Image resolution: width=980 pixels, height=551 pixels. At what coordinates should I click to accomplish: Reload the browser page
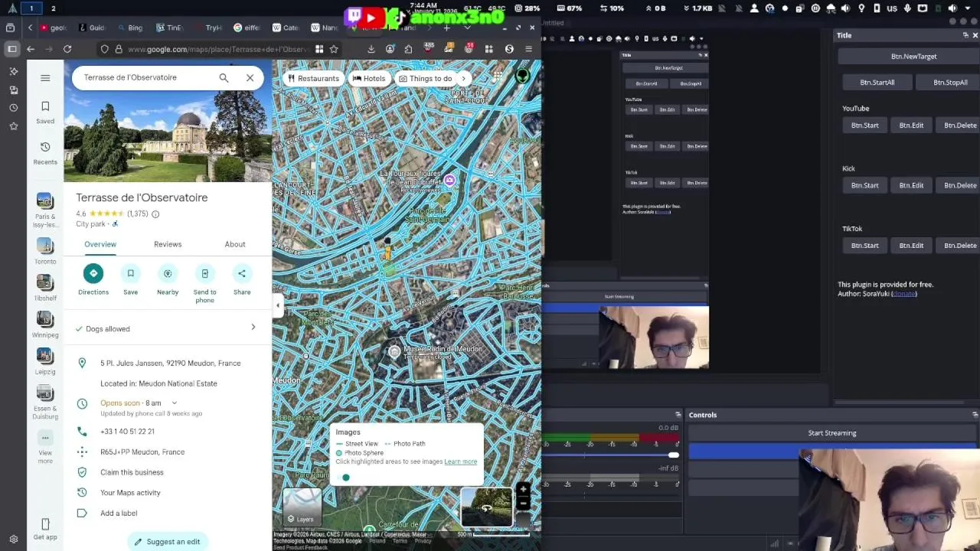(x=67, y=49)
